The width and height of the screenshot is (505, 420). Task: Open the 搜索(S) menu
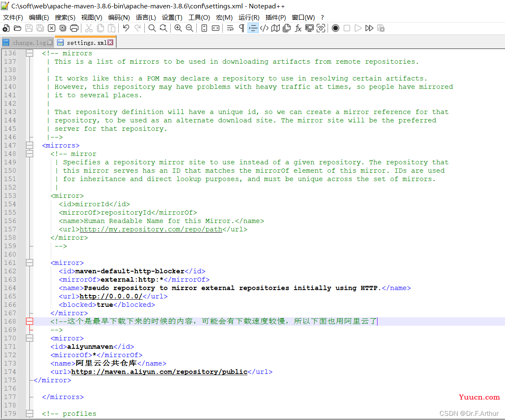pyautogui.click(x=65, y=17)
